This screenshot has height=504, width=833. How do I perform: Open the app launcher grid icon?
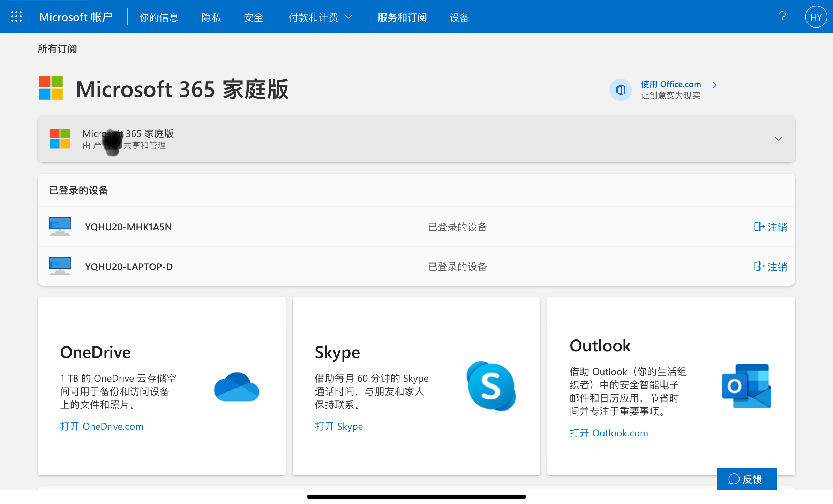click(x=16, y=17)
